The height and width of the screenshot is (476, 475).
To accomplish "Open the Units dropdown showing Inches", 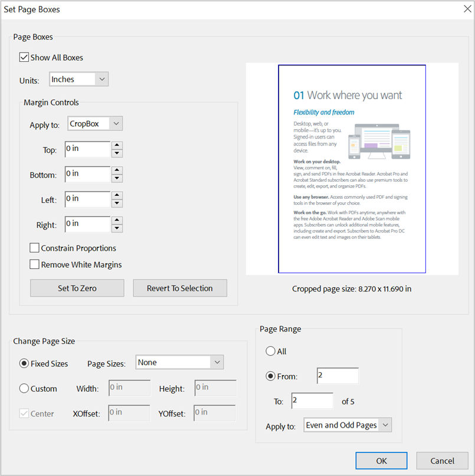I will click(78, 78).
